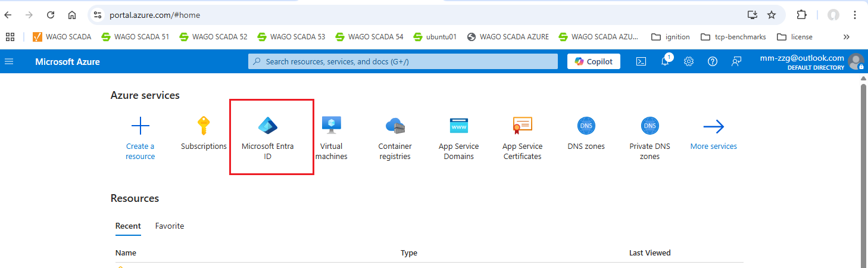
Task: Expand the Azure portal hamburger menu
Action: [x=9, y=61]
